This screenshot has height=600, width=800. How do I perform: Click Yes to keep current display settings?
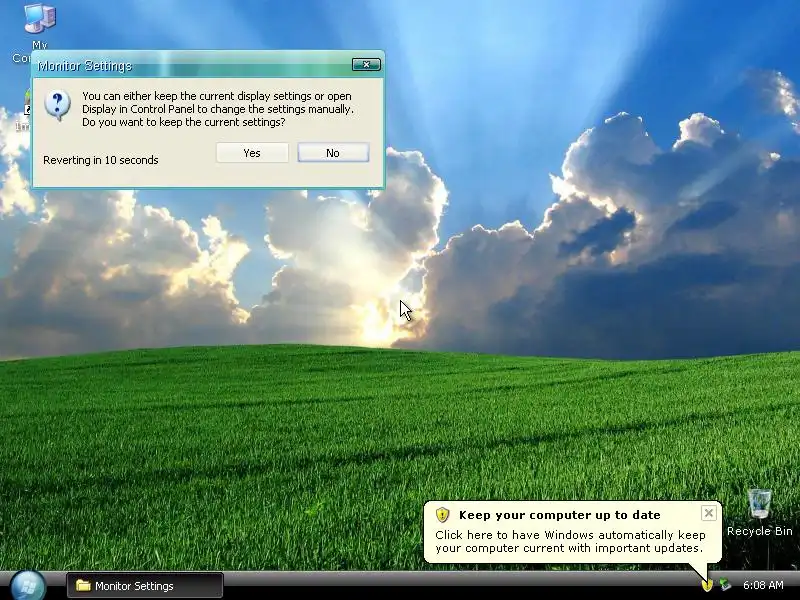coord(252,153)
